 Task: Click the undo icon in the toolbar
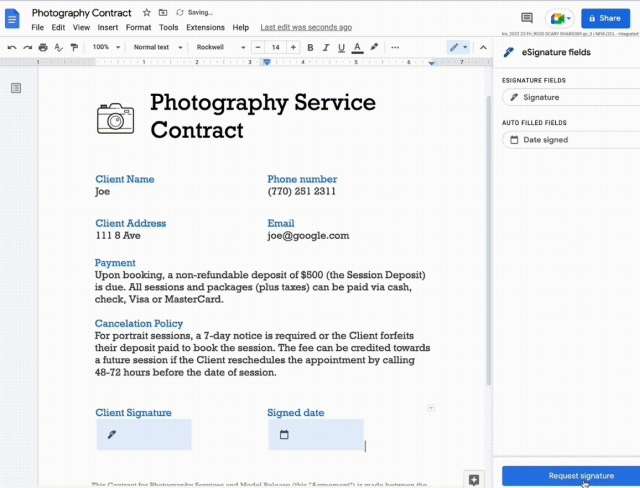click(x=12, y=47)
